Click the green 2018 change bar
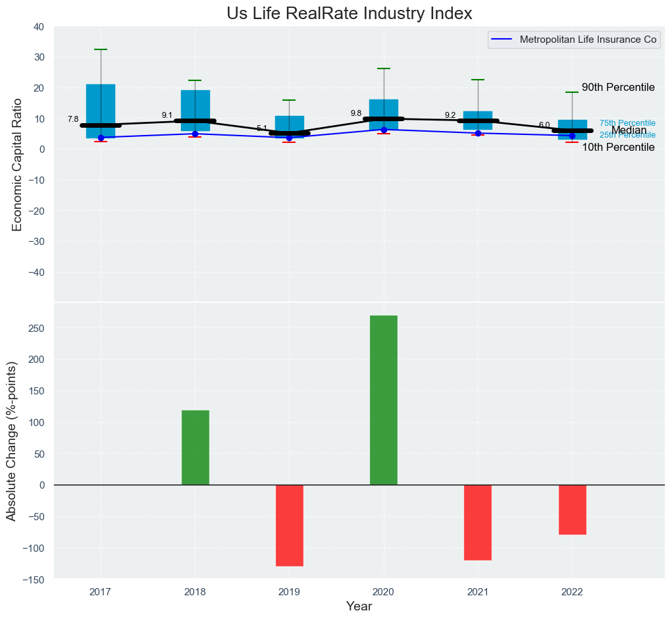 195,447
